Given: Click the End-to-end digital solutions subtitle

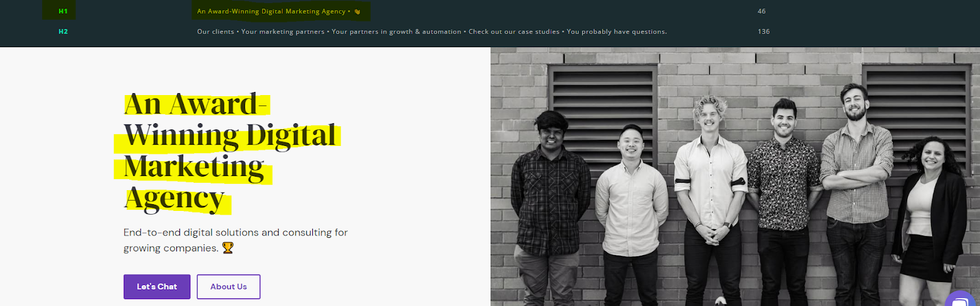Looking at the screenshot, I should click(x=235, y=240).
